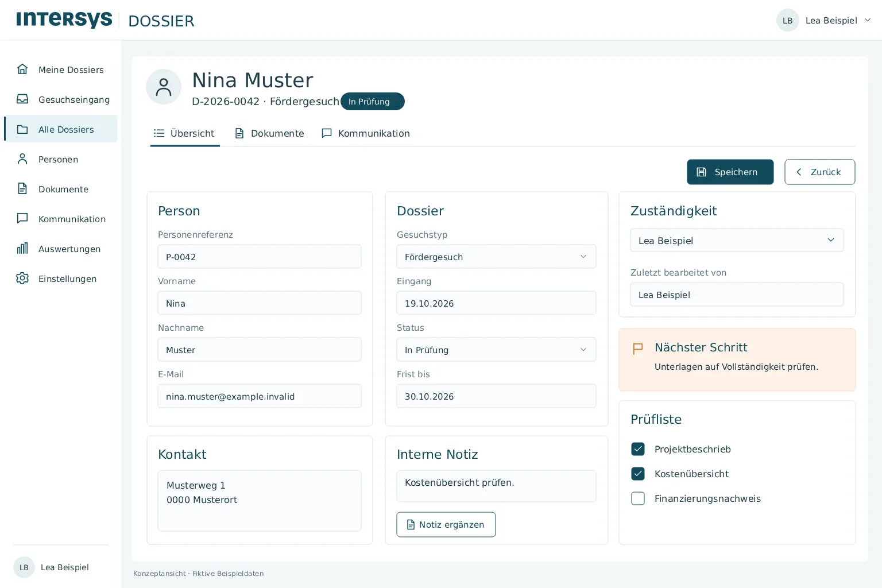
Task: Save the dossier with Speichern
Action: [730, 172]
